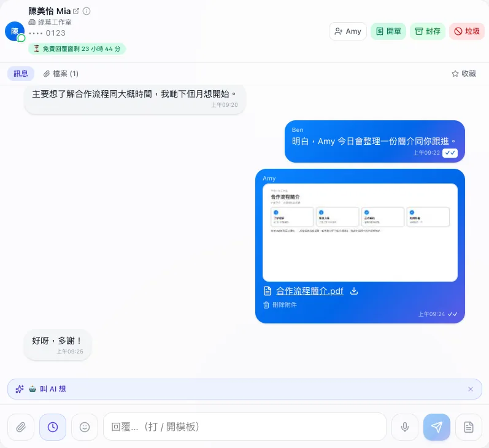Select the message 好呀，多謝！
The height and width of the screenshot is (448, 489).
pyautogui.click(x=58, y=345)
